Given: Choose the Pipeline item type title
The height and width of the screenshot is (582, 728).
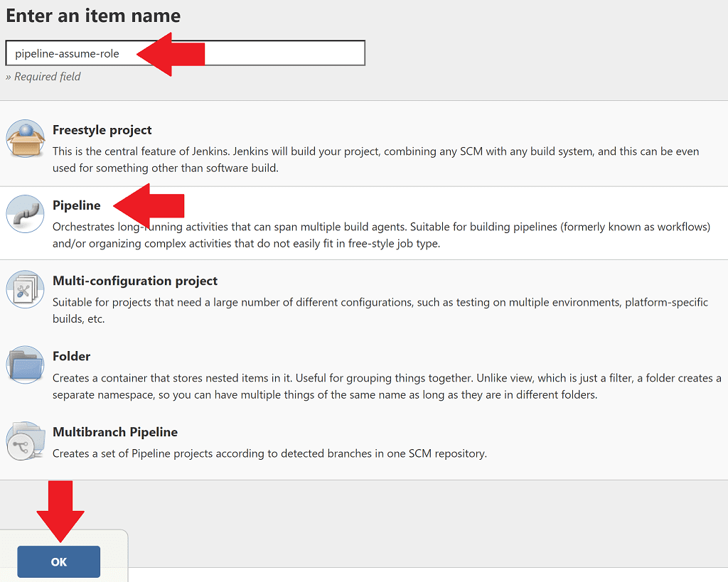Looking at the screenshot, I should click(77, 205).
